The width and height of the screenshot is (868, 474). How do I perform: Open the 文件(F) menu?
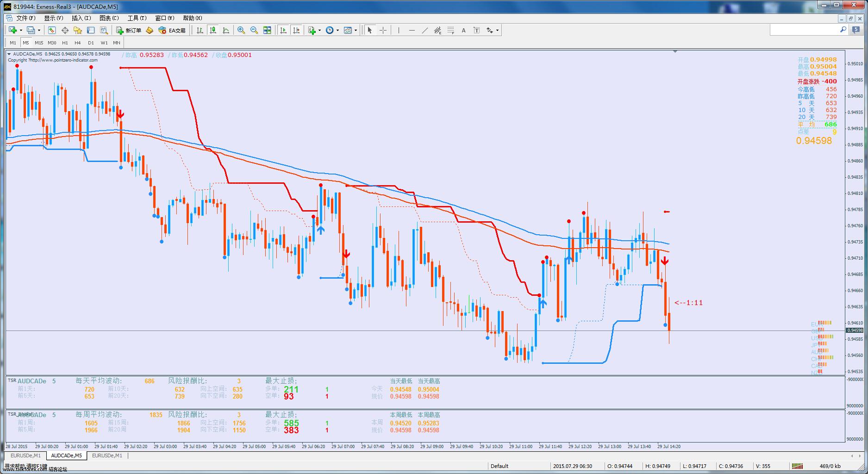point(25,18)
